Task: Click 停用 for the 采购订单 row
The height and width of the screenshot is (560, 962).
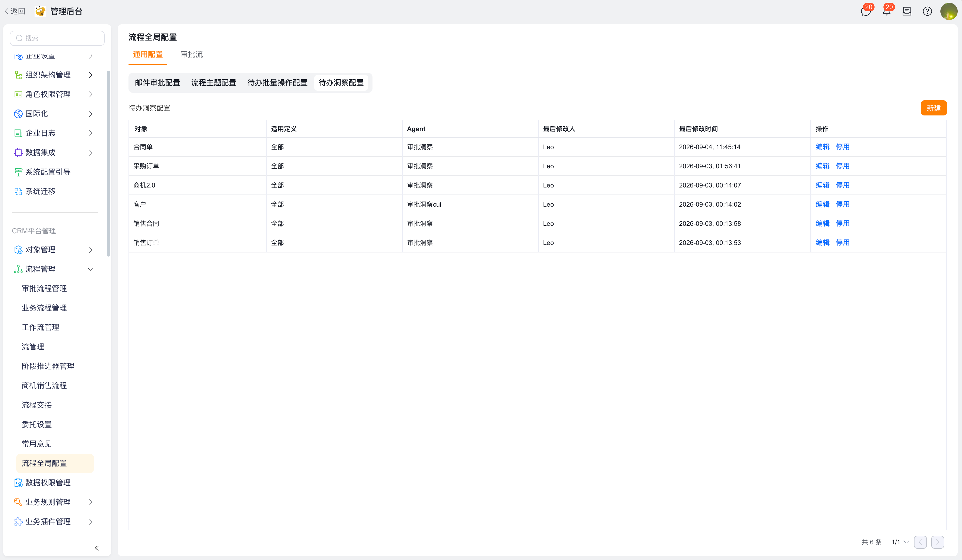Action: (842, 166)
